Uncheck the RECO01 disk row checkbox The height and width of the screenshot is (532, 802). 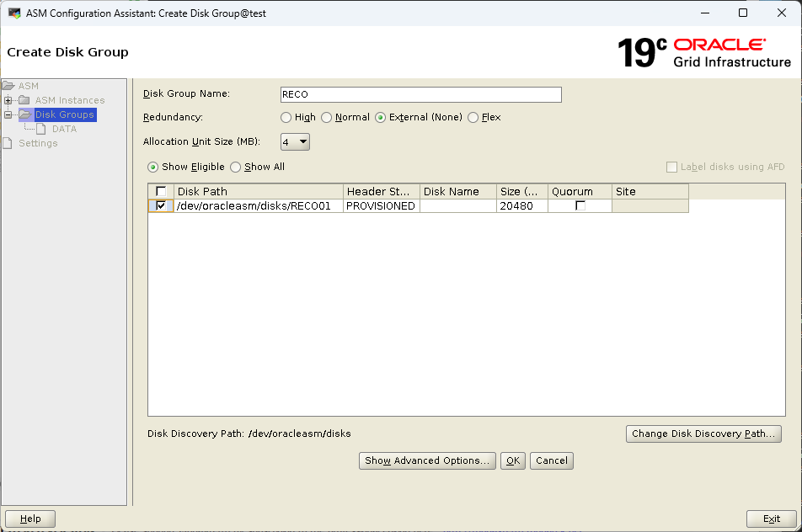coord(161,205)
